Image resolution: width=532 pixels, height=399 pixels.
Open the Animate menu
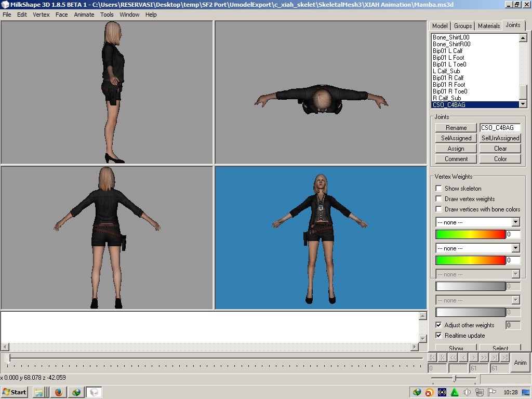point(84,15)
